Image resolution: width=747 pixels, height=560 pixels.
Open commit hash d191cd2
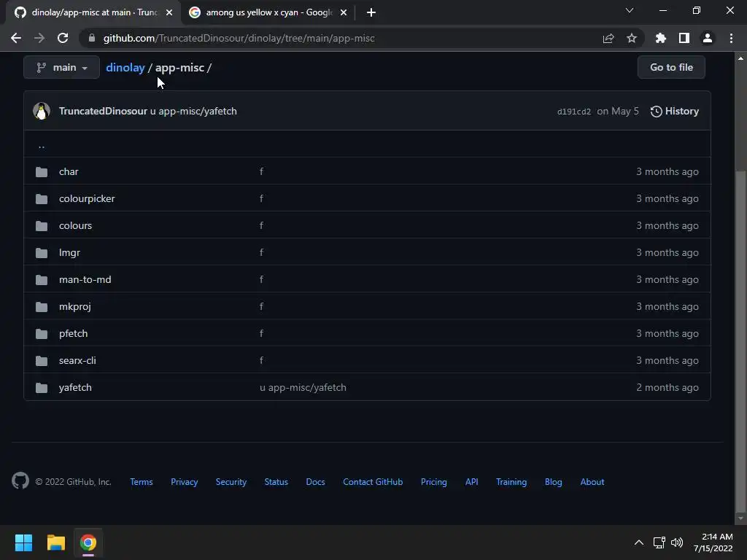click(574, 112)
